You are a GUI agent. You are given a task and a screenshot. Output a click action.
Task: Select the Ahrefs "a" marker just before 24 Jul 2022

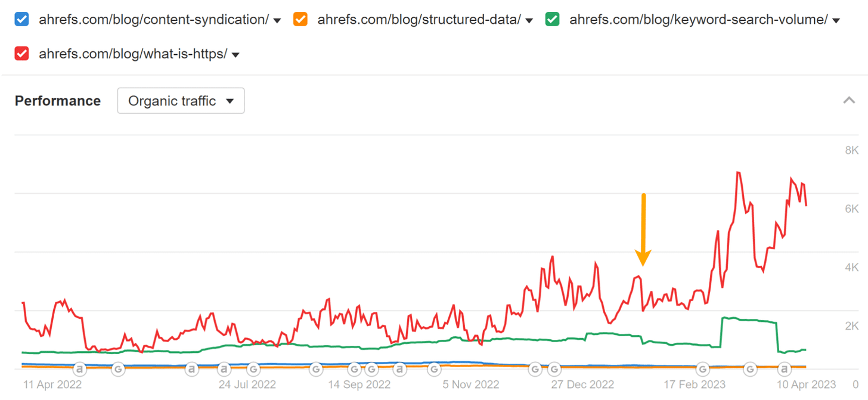[224, 369]
